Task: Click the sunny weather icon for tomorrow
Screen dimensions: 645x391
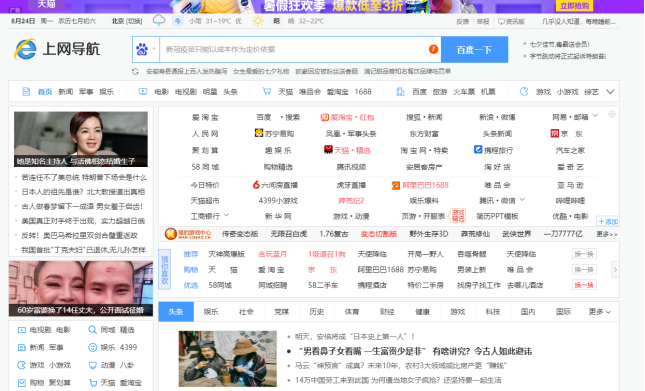Action: [x=258, y=21]
